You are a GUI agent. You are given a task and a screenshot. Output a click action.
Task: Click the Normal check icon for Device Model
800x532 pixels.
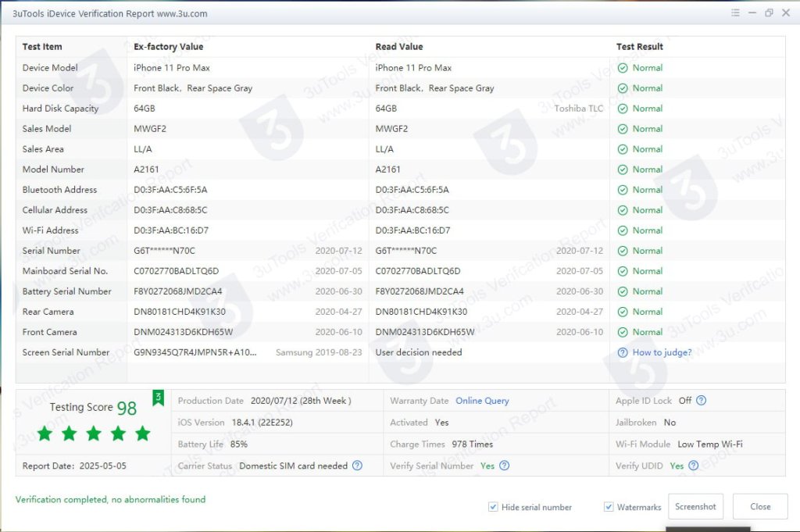pos(623,68)
